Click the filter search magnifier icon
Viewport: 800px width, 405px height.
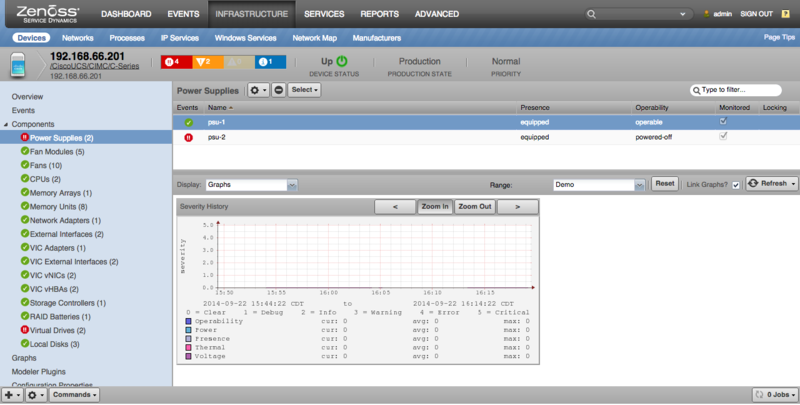pyautogui.click(x=696, y=90)
